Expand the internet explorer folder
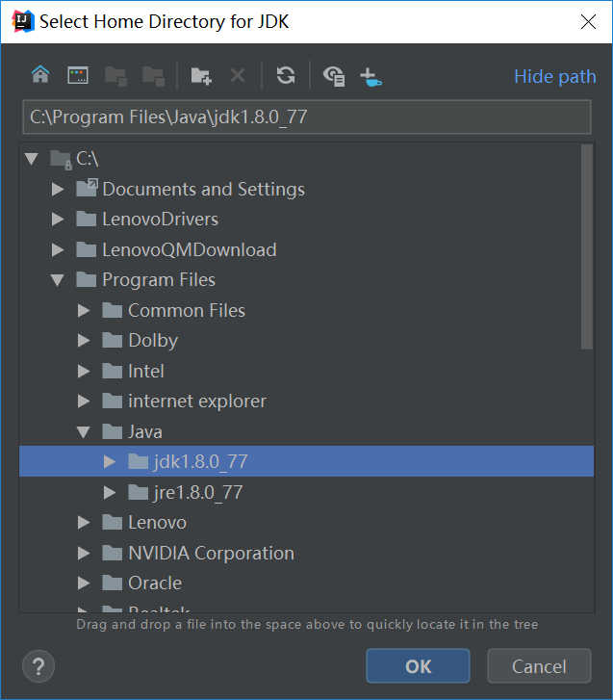The image size is (613, 700). click(84, 402)
